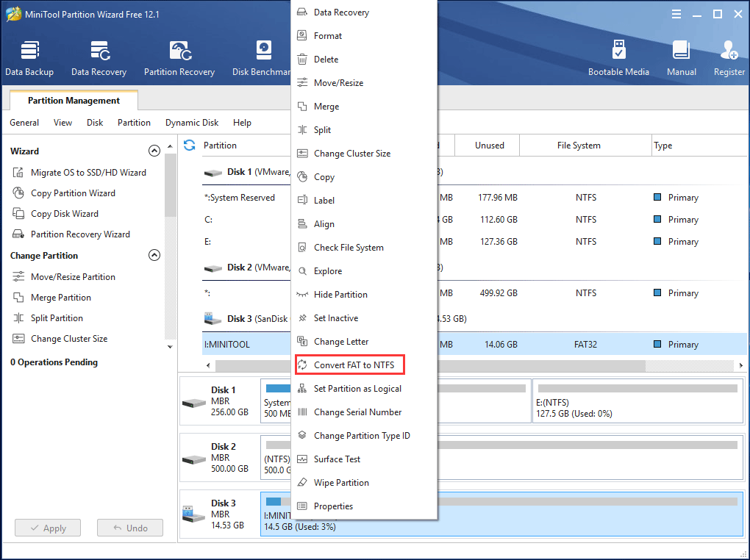Screen dimensions: 750x560
Task: Open the Help menu
Action: point(242,123)
